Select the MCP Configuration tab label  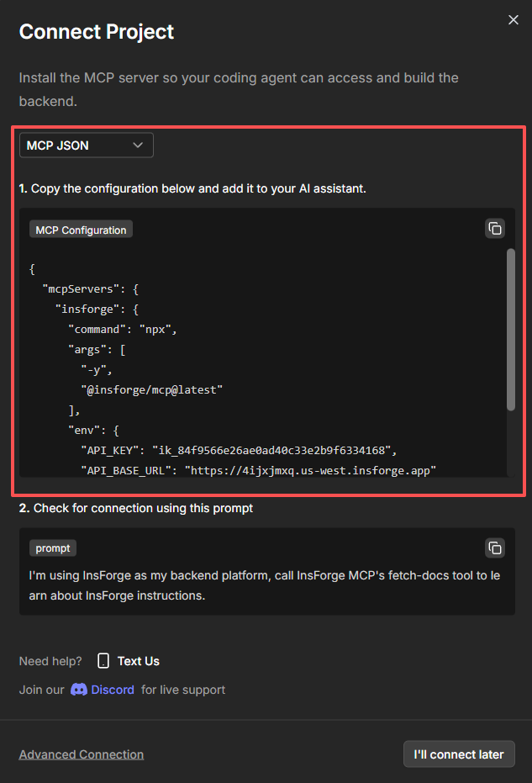pos(80,229)
